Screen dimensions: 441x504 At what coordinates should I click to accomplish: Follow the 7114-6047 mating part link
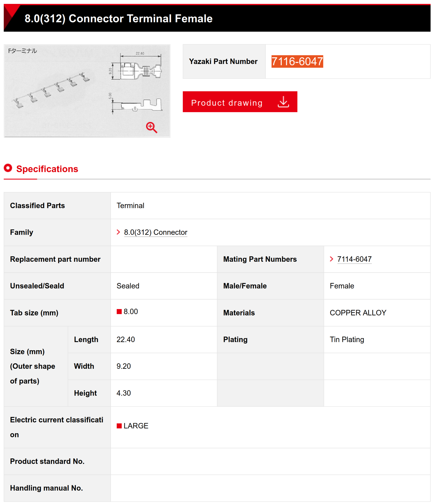coord(354,259)
